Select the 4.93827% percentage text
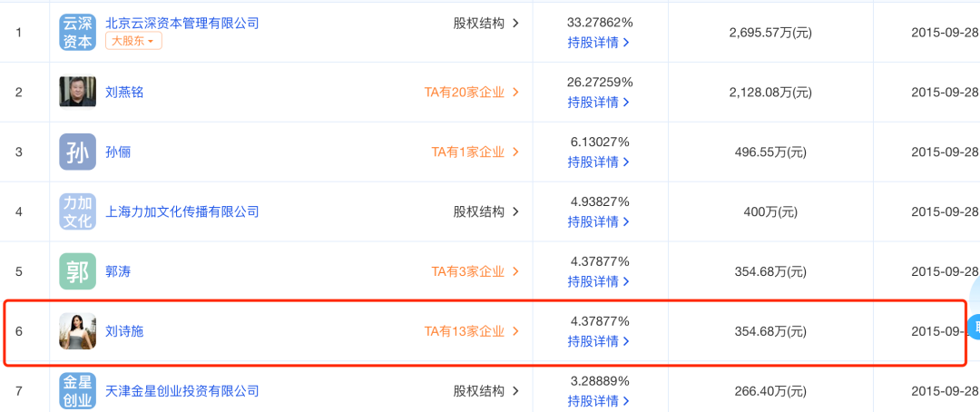 (600, 201)
